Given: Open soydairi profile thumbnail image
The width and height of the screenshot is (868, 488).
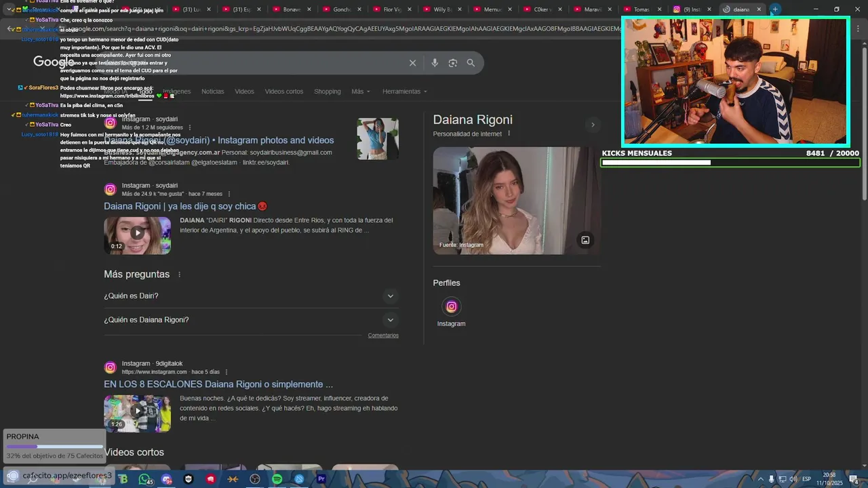Looking at the screenshot, I should [x=378, y=139].
